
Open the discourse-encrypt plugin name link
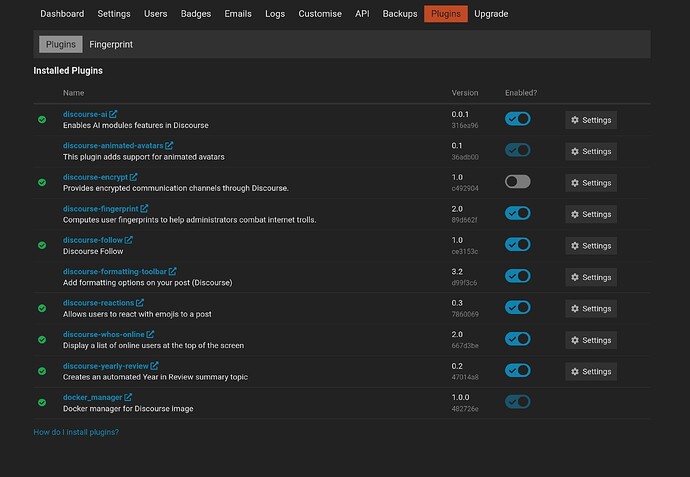[95, 177]
